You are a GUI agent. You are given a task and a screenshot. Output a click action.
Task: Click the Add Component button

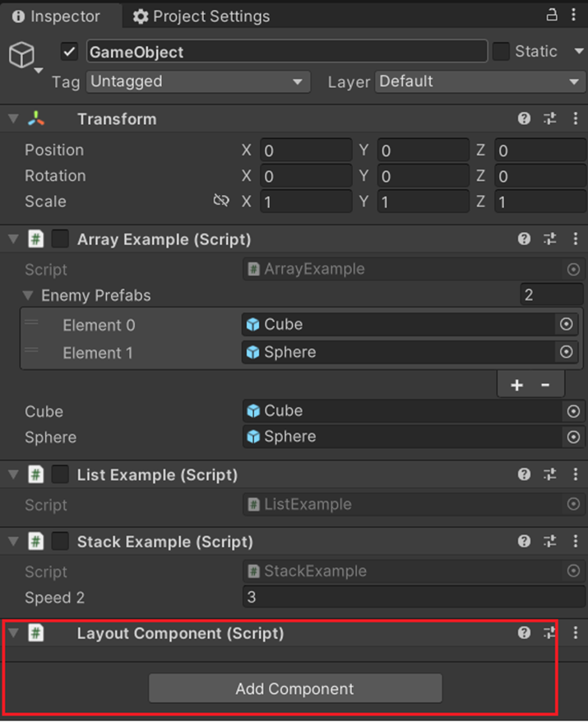tap(295, 688)
